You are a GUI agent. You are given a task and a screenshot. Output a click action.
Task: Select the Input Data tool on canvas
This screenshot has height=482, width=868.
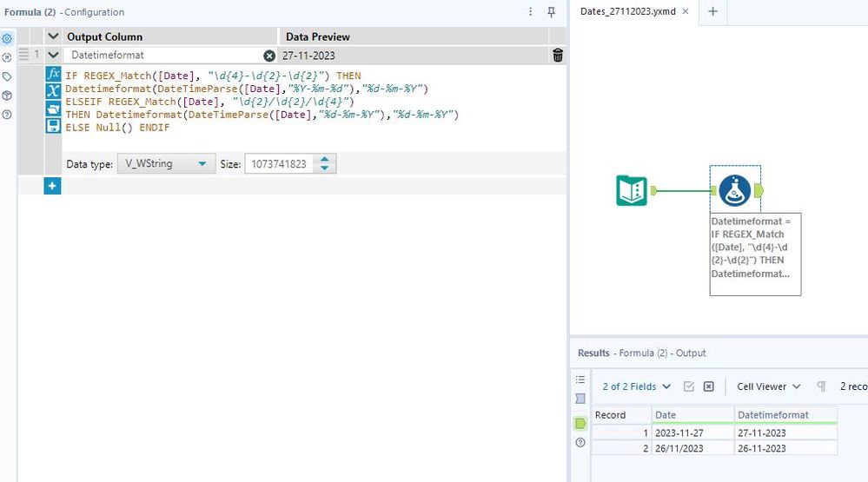pyautogui.click(x=632, y=190)
